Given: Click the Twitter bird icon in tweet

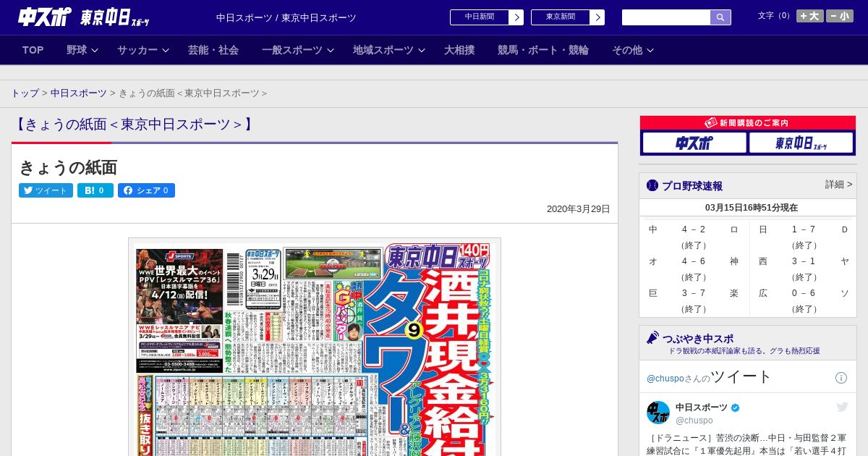Looking at the screenshot, I should [842, 408].
